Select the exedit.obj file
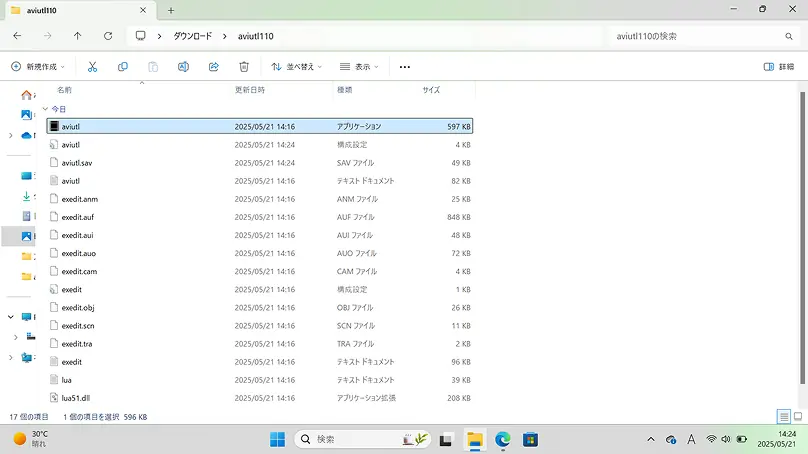 click(x=260, y=308)
